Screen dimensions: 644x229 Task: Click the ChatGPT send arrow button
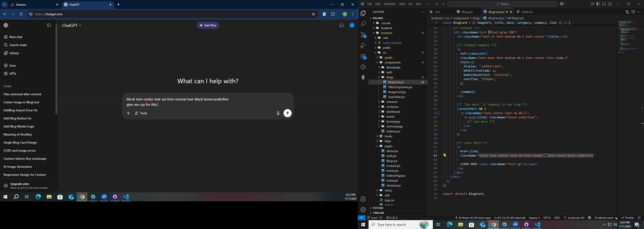(288, 113)
